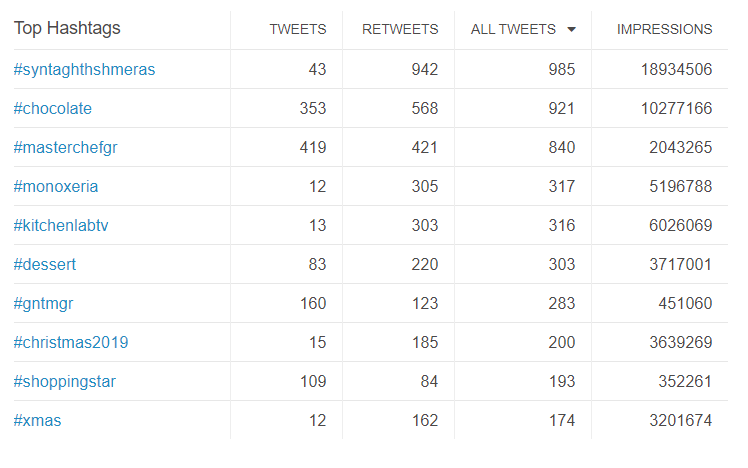Select impressions value 18934506
Image resolution: width=748 pixels, height=468 pixels.
click(676, 70)
